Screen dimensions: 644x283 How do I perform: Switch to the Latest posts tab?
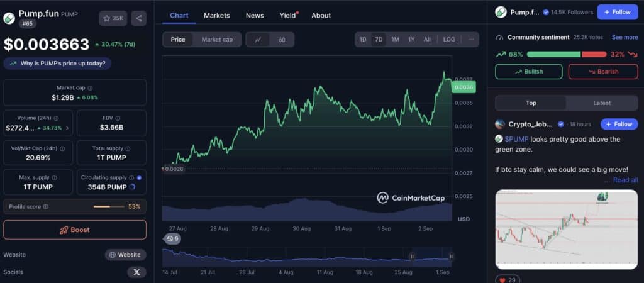click(x=602, y=103)
